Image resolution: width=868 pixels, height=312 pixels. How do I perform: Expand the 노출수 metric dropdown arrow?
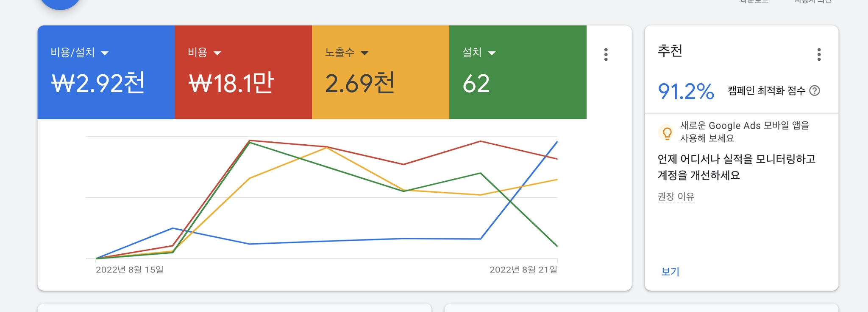pos(364,53)
